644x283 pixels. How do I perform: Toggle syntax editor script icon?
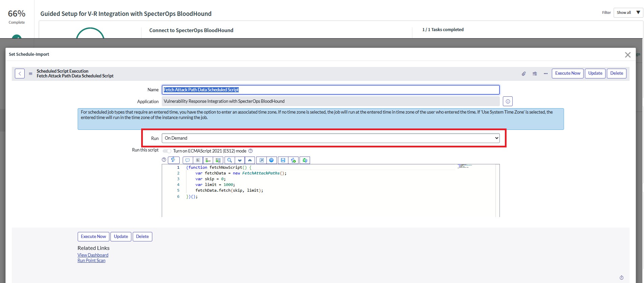point(173,160)
